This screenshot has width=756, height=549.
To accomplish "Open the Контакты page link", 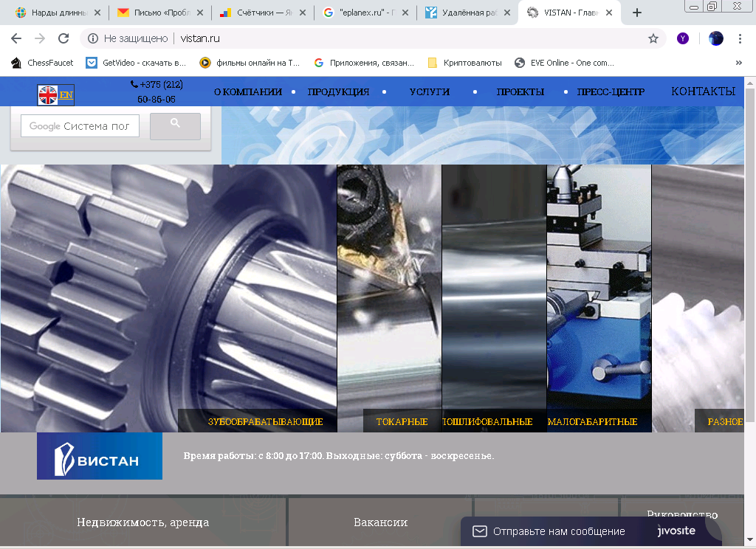I will pyautogui.click(x=703, y=91).
